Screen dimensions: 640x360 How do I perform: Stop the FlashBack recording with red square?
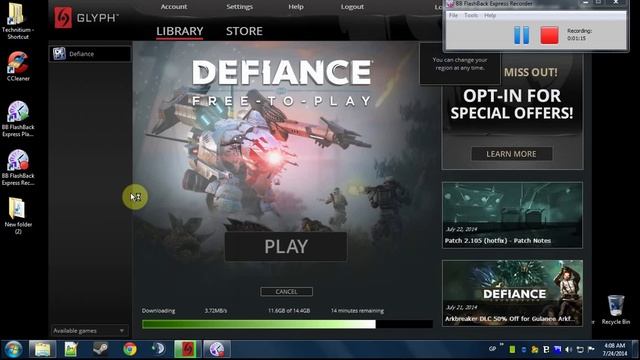coord(549,35)
